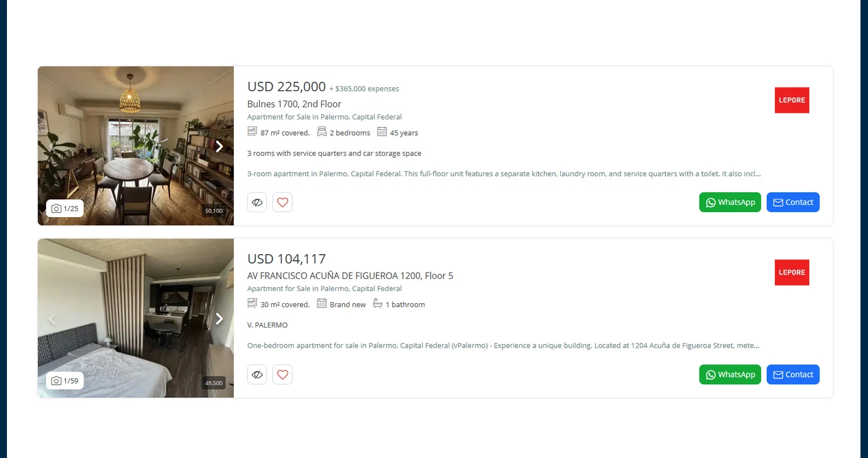Click the red LEPORE agency logo
The height and width of the screenshot is (458, 868).
(791, 100)
